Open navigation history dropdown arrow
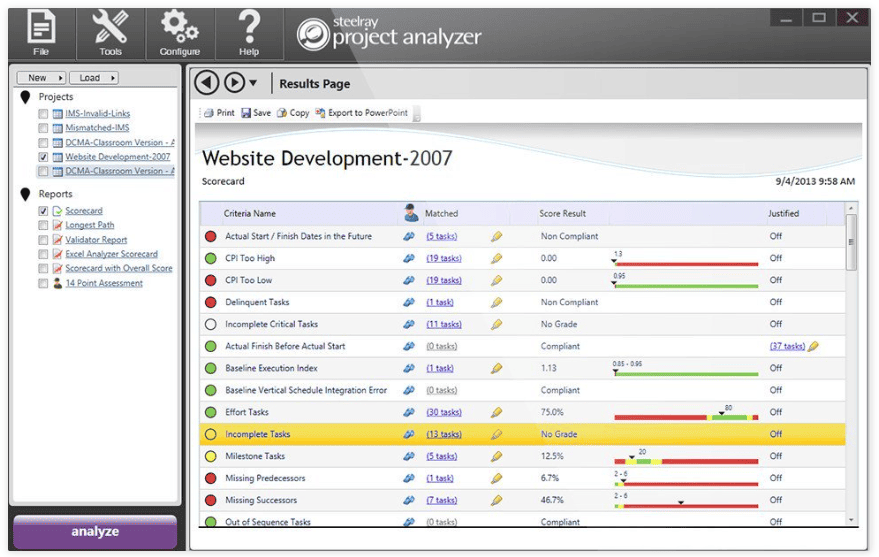This screenshot has height=557, width=879. [253, 83]
